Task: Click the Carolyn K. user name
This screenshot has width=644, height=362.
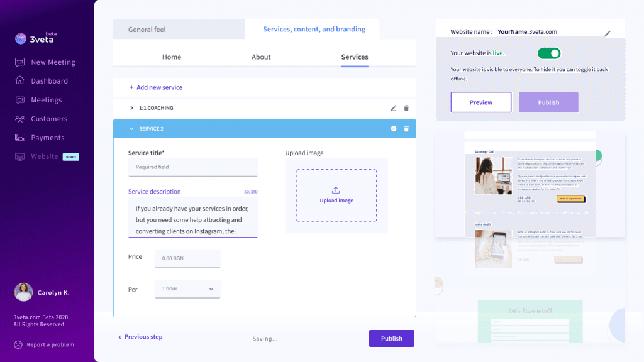Action: [53, 293]
